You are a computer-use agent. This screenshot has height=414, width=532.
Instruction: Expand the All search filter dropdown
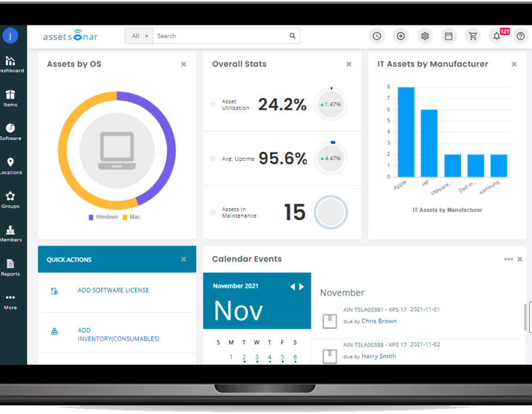pyautogui.click(x=140, y=36)
